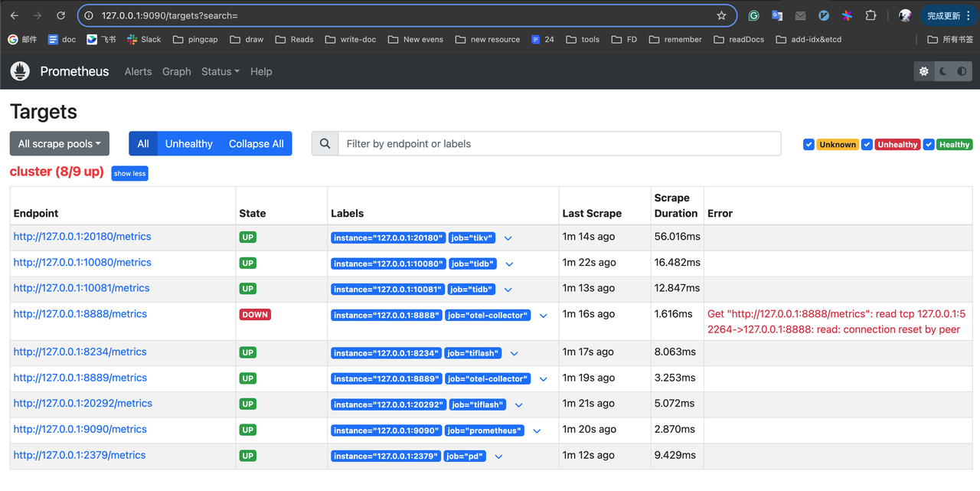
Task: Click the cluster (8/9 up) heading
Action: coord(57,172)
